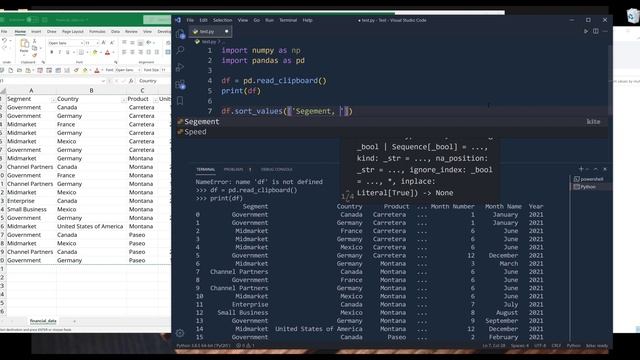The image size is (640, 360).
Task: Open the Borders dropdown arrow in Excel
Action: click(87, 52)
